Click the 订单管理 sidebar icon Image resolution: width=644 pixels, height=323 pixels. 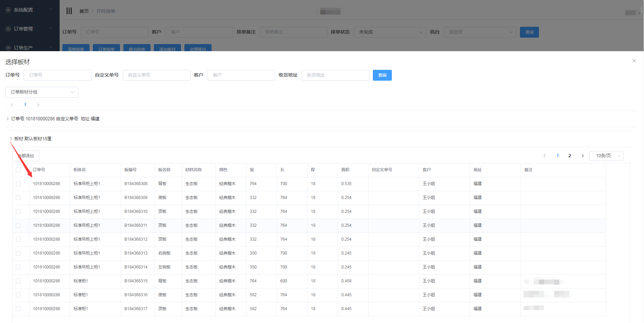click(8, 29)
